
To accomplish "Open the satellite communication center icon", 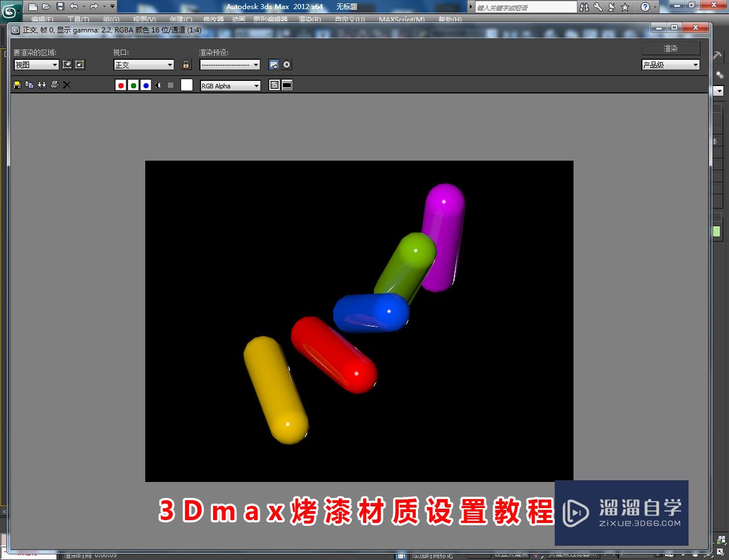I will point(612,7).
